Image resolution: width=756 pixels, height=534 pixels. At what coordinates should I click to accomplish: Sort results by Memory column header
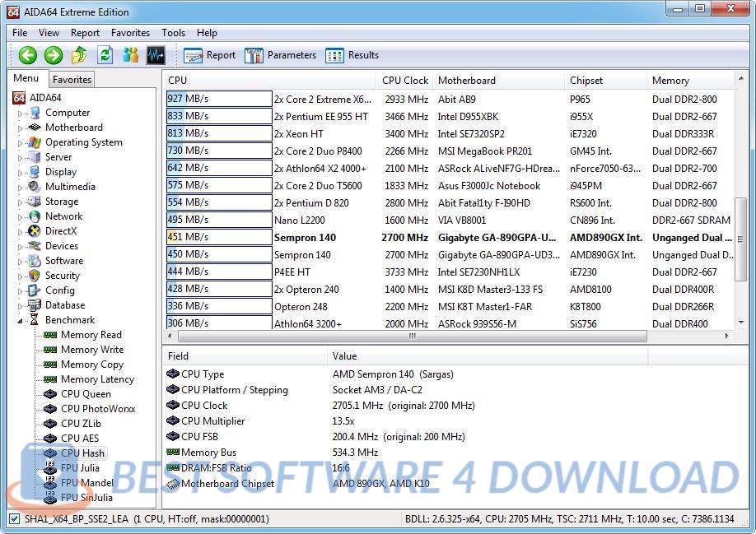690,81
